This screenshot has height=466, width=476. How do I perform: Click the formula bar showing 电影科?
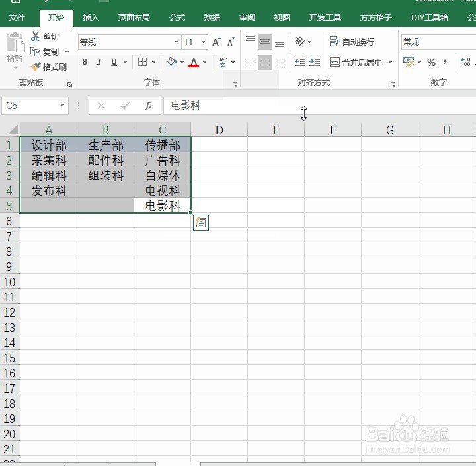[x=320, y=106]
